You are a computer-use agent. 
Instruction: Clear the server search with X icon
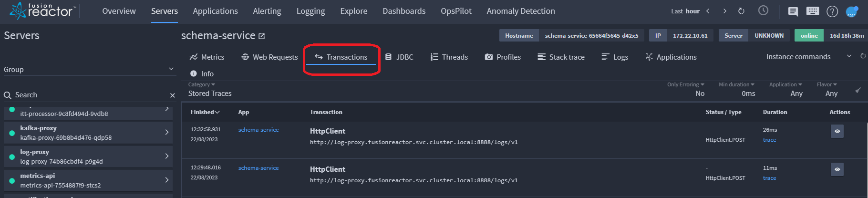click(173, 95)
